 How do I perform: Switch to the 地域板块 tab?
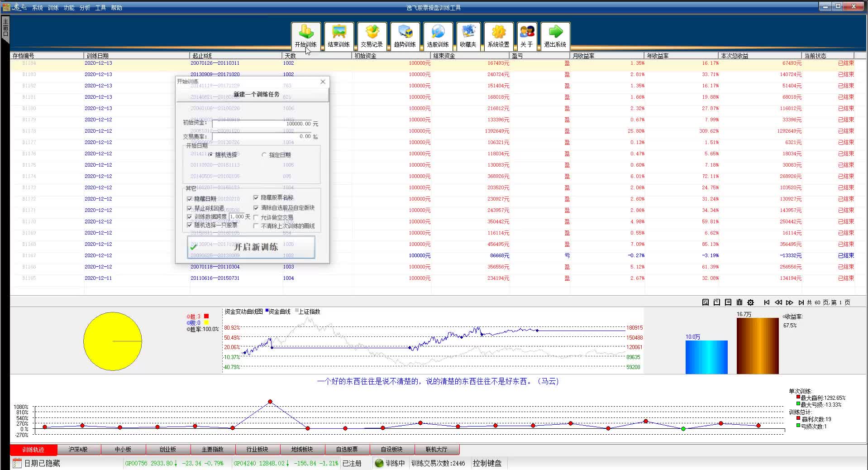pyautogui.click(x=302, y=450)
